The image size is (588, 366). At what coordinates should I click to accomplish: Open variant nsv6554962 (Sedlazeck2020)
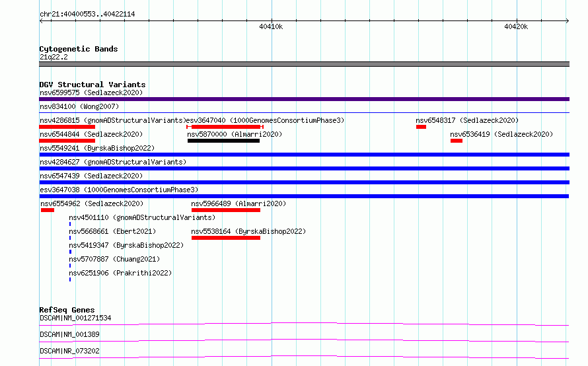pyautogui.click(x=92, y=203)
